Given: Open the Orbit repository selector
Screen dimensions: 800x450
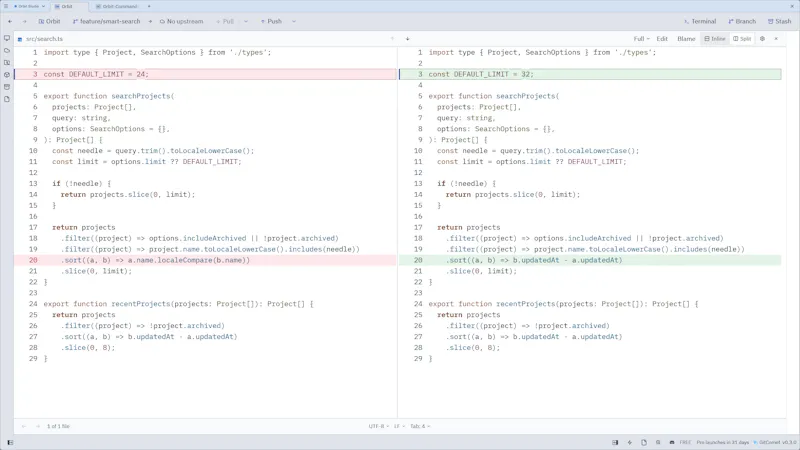Looking at the screenshot, I should pyautogui.click(x=49, y=21).
